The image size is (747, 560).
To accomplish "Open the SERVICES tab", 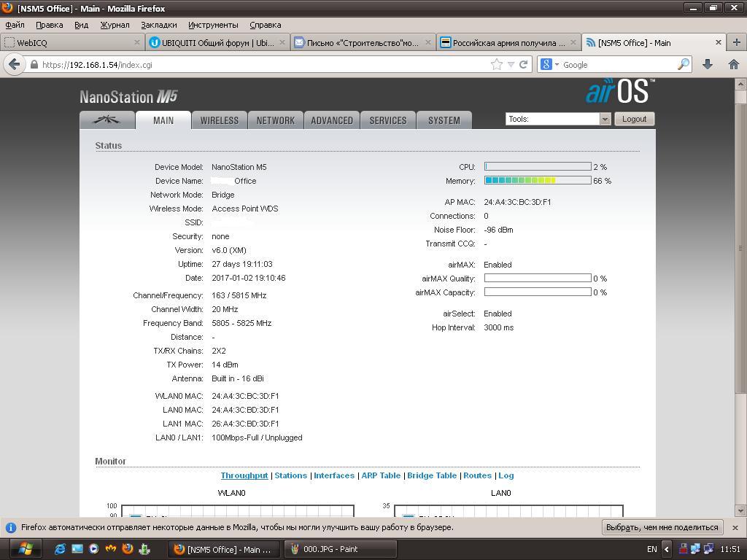I will click(388, 120).
